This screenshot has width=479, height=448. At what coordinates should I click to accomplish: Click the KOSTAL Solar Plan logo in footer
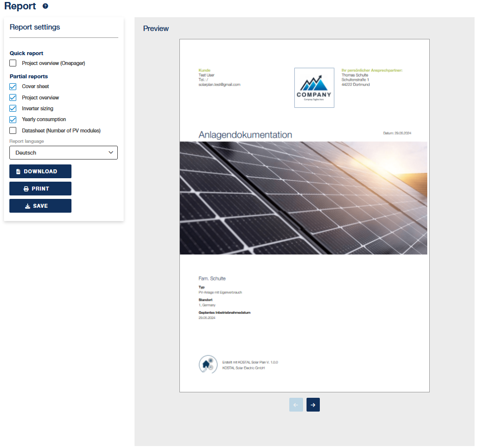(208, 364)
